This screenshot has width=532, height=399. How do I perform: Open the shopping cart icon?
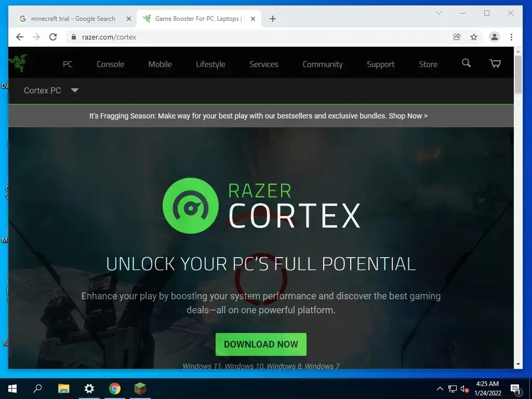tap(495, 63)
